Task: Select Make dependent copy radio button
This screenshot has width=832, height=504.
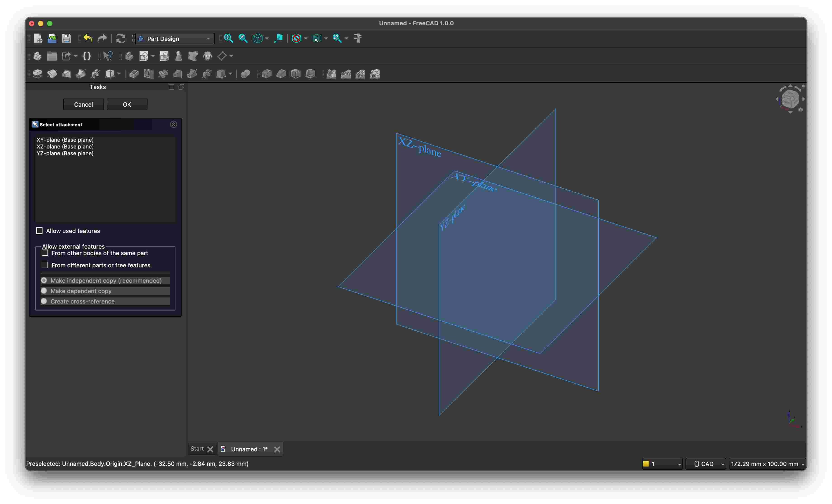Action: (x=44, y=291)
